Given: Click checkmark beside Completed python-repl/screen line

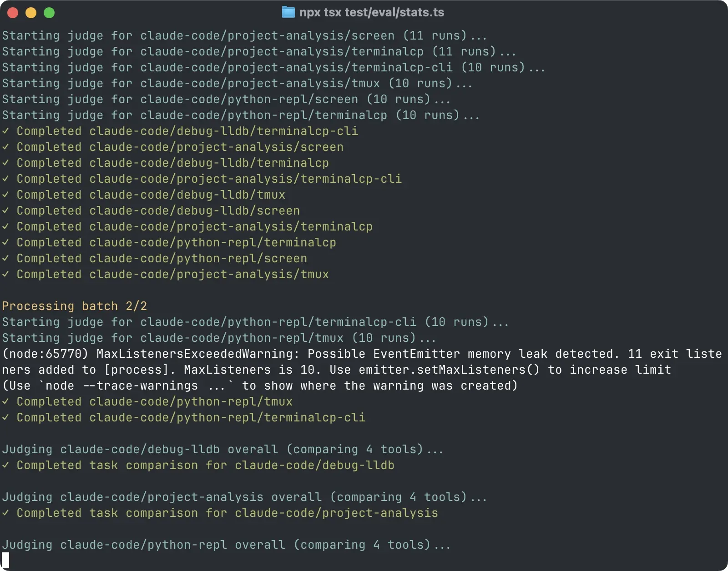Looking at the screenshot, I should pyautogui.click(x=5, y=259).
